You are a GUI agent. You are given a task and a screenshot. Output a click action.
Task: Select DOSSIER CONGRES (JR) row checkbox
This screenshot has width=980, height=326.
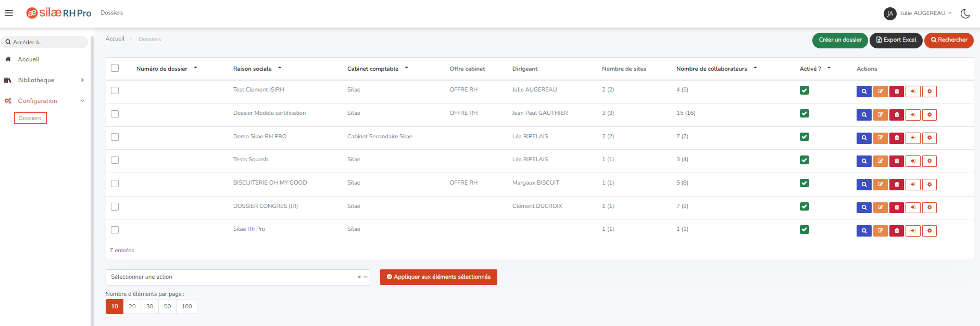click(114, 207)
